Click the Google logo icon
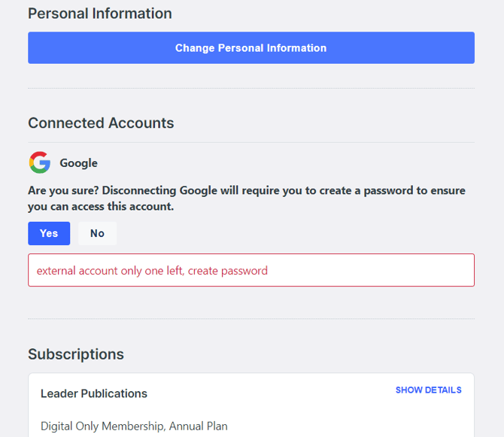This screenshot has width=504, height=437. tap(40, 162)
